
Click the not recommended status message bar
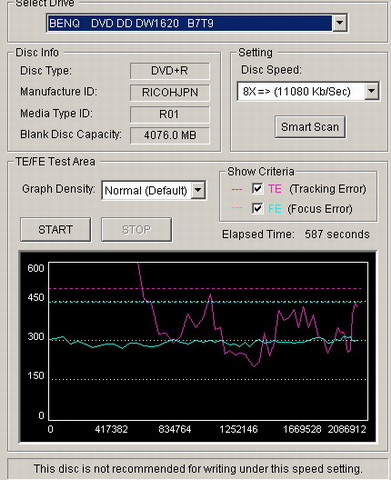198,469
